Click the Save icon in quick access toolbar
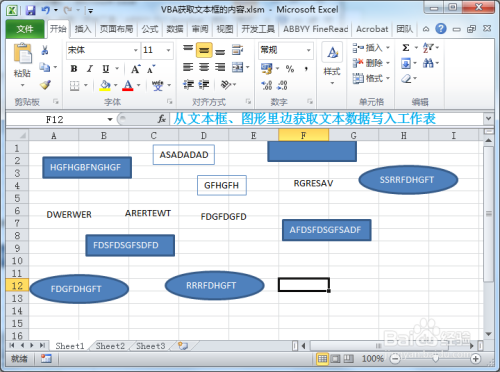The width and height of the screenshot is (500, 372). click(x=30, y=10)
